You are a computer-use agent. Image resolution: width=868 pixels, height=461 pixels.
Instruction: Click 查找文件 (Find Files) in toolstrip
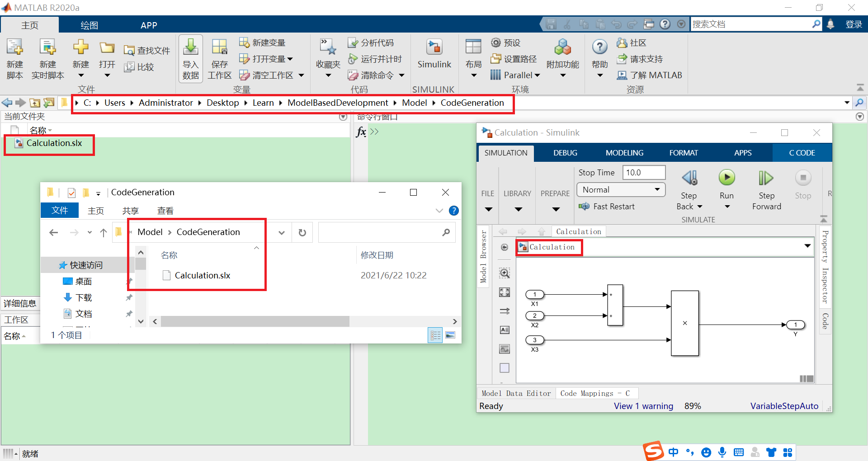147,51
